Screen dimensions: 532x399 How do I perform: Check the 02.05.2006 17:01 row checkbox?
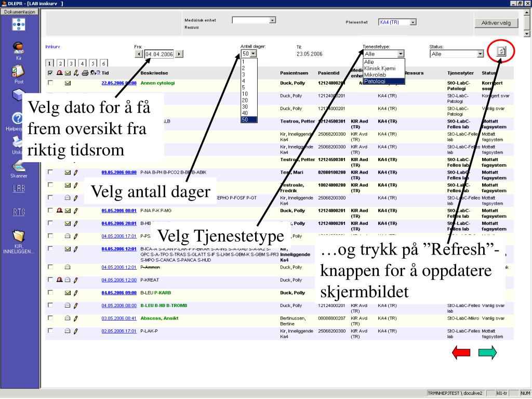(x=50, y=330)
